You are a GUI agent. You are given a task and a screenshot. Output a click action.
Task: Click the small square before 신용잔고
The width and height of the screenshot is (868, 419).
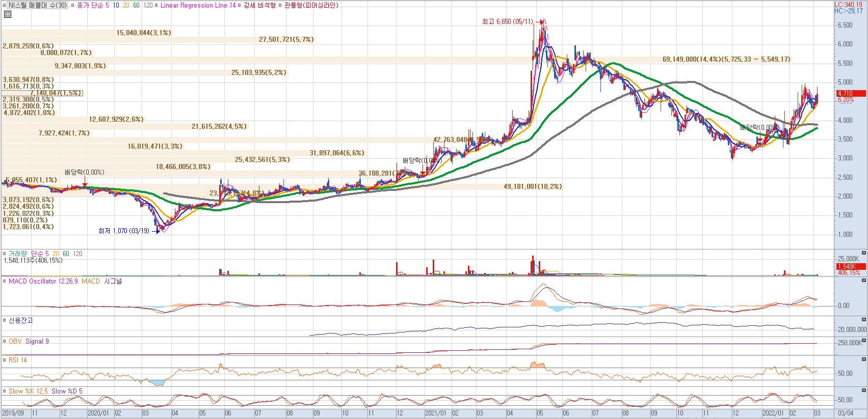[4, 320]
